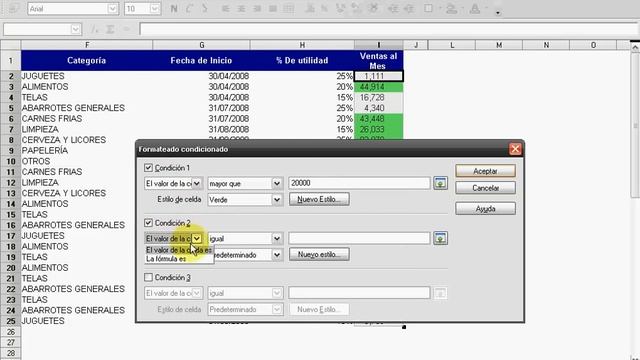The height and width of the screenshot is (360, 640).
Task: Click the decrease indent toolbar icon
Action: coord(393,9)
